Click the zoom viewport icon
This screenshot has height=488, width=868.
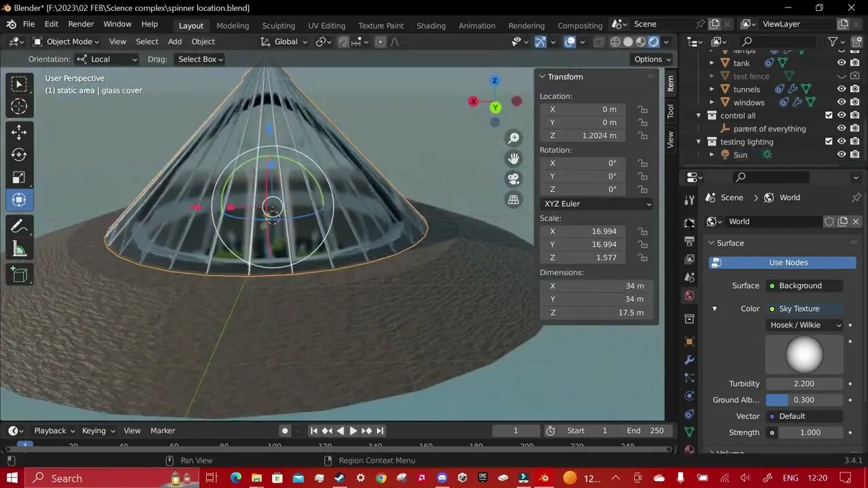point(514,138)
